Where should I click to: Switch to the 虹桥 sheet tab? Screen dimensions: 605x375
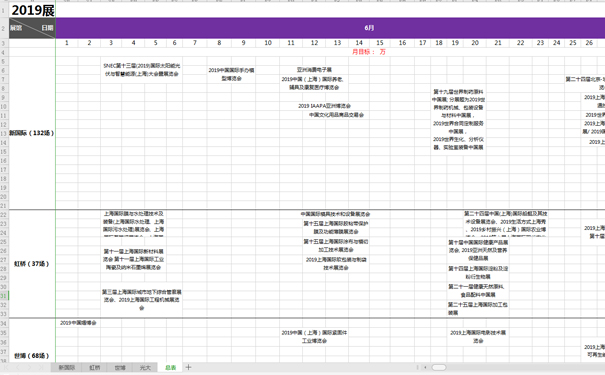tap(95, 368)
